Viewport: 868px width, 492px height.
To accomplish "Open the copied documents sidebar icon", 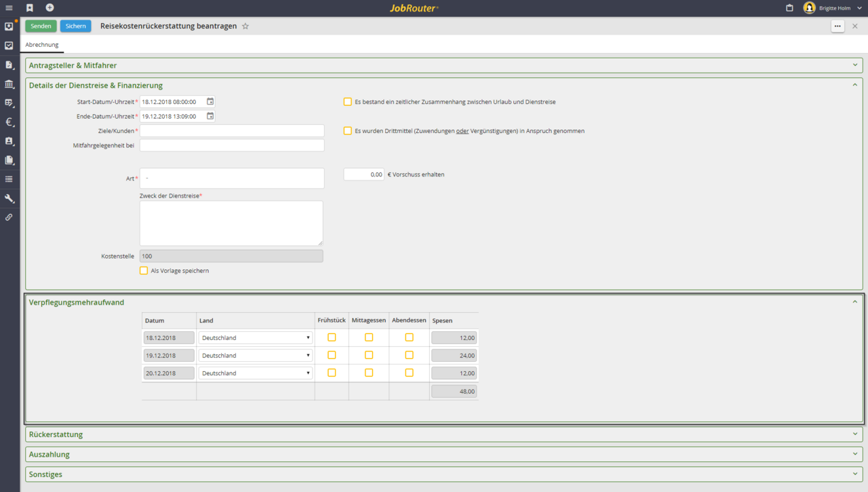I will tap(9, 160).
